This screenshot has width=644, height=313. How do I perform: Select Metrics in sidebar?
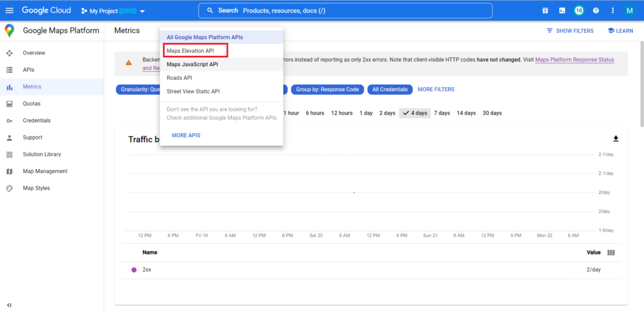click(x=52, y=87)
